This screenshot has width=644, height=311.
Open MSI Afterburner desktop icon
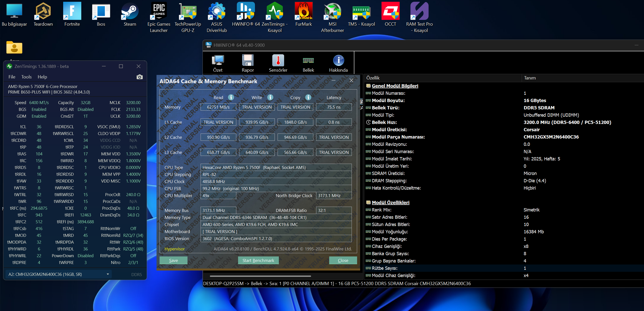coord(332,18)
